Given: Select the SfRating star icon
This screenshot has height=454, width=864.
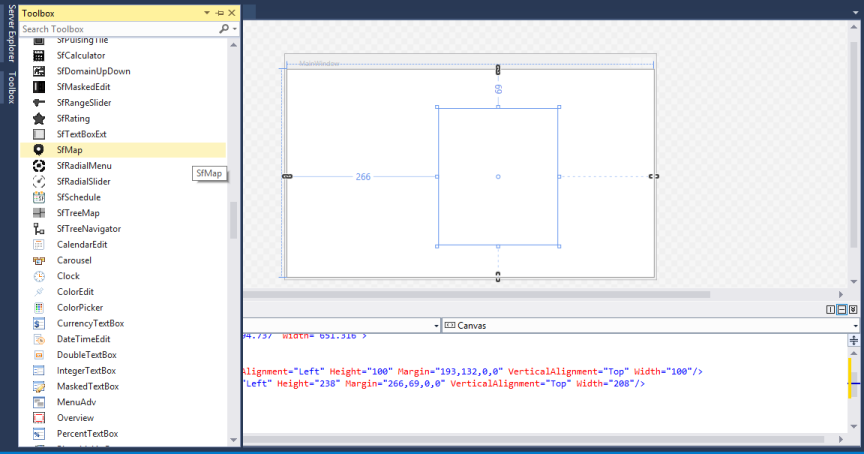Looking at the screenshot, I should [39, 118].
